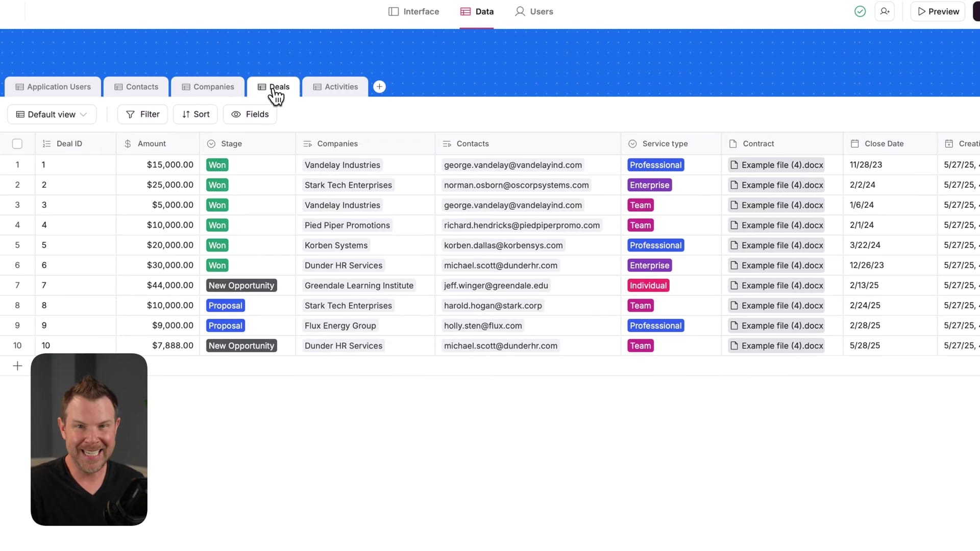Add a new row with plus icon
980x551 pixels.
coord(17,366)
